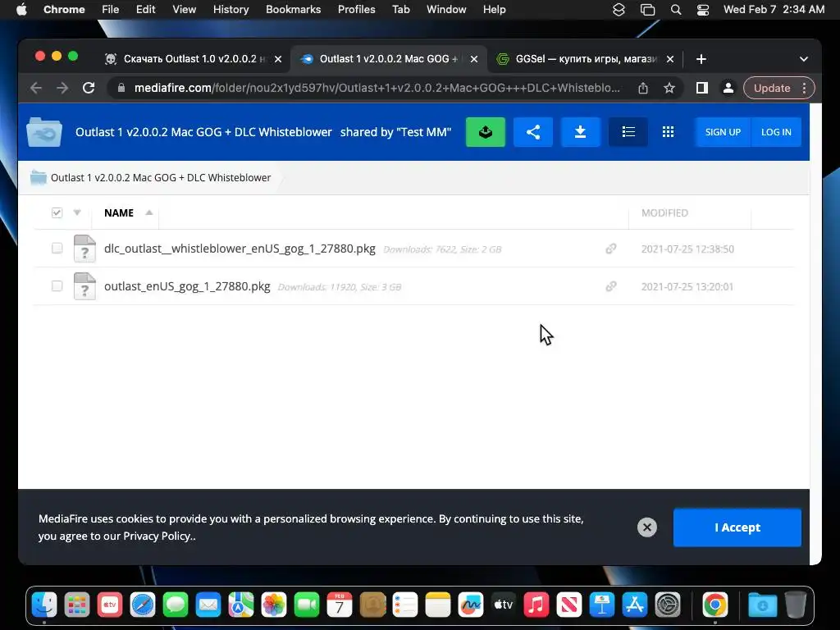Click the Chrome Update button
Screen dimensions: 840x630
tap(772, 88)
